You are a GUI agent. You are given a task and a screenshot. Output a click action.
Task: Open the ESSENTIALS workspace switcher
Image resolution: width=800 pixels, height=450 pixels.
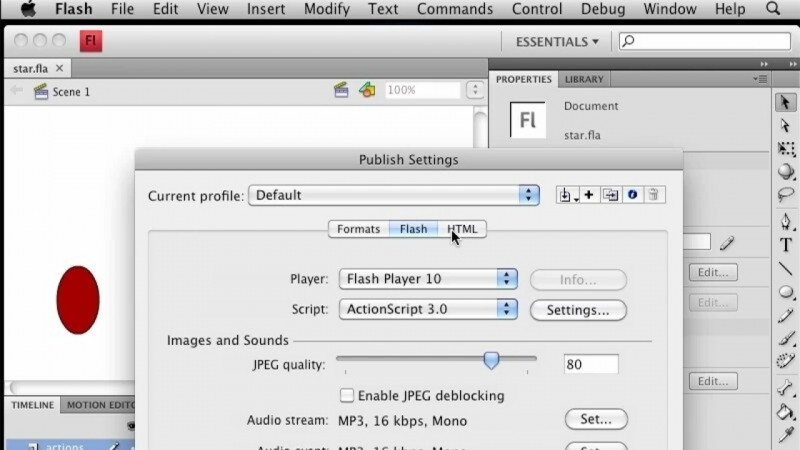point(557,42)
